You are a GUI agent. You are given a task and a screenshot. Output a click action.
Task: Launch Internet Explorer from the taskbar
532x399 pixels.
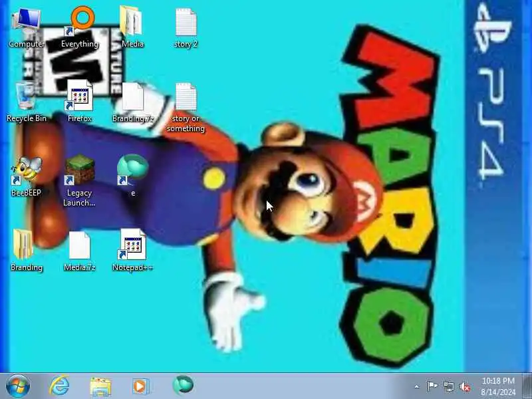[60, 386]
